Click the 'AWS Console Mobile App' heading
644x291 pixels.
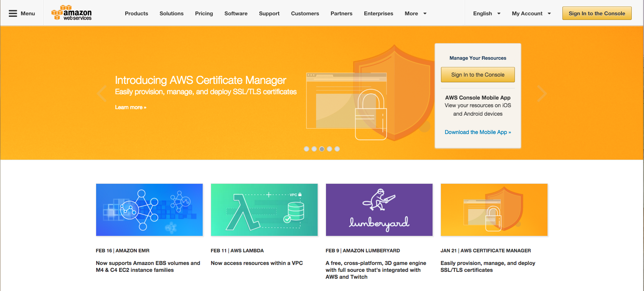click(478, 98)
